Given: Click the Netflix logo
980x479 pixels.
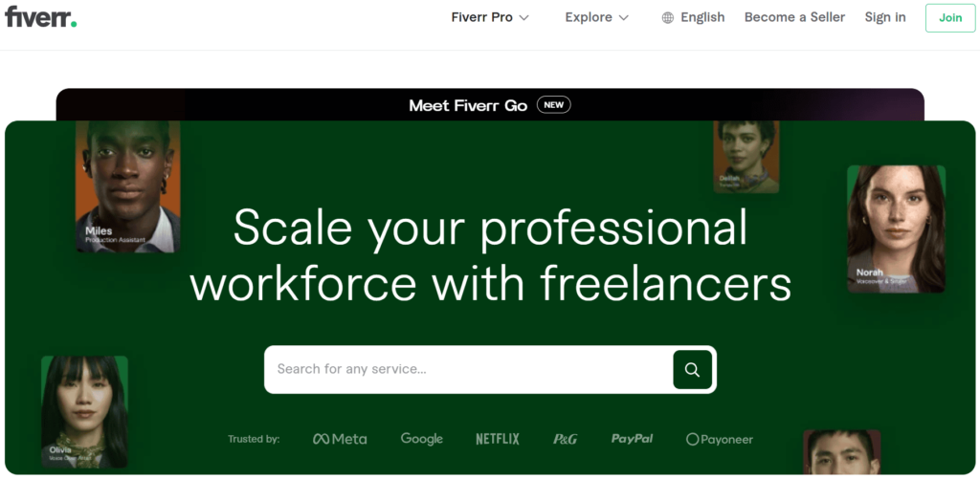Looking at the screenshot, I should [498, 439].
